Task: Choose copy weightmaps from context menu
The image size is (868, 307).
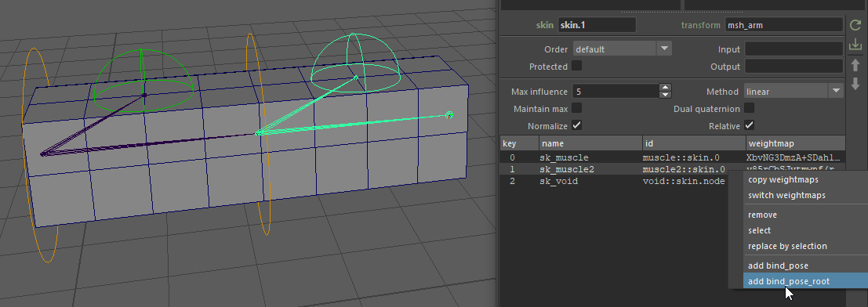Action: (x=783, y=180)
